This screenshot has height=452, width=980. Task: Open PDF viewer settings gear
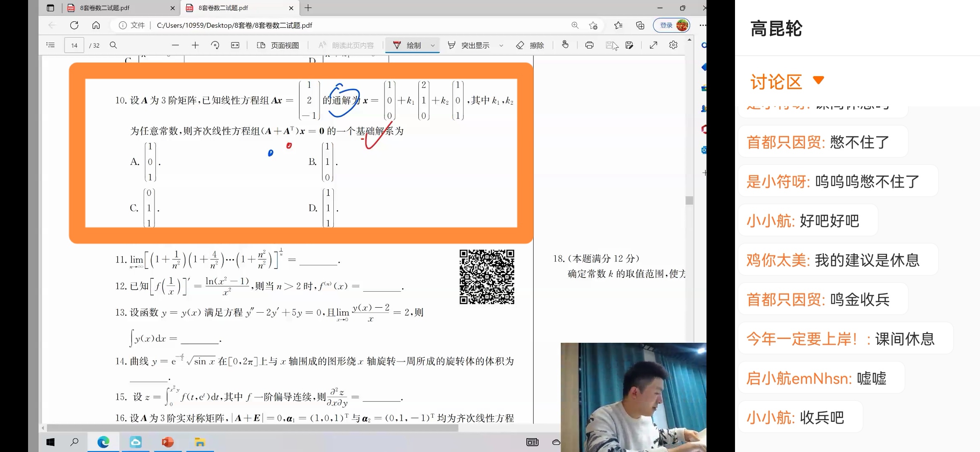[x=672, y=45]
